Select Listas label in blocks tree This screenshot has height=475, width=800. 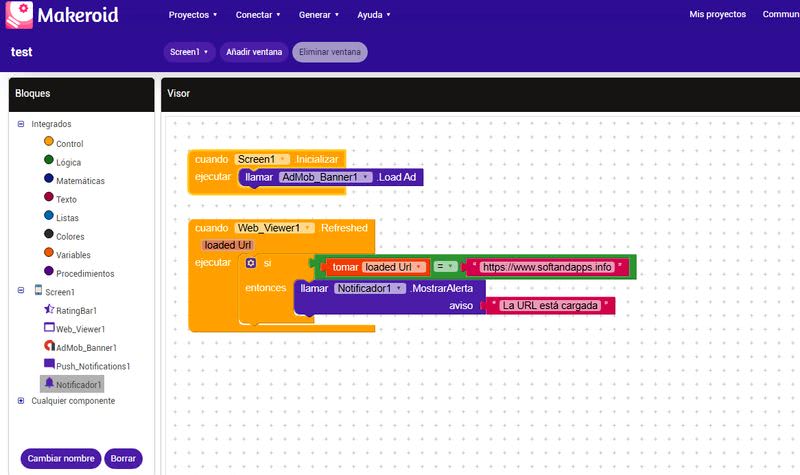click(x=67, y=218)
